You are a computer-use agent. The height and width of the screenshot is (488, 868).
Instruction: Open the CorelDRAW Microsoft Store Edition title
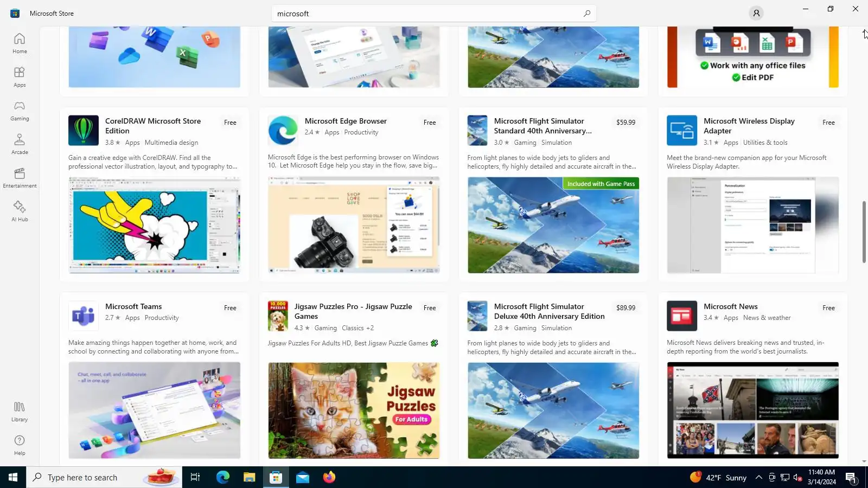point(153,126)
